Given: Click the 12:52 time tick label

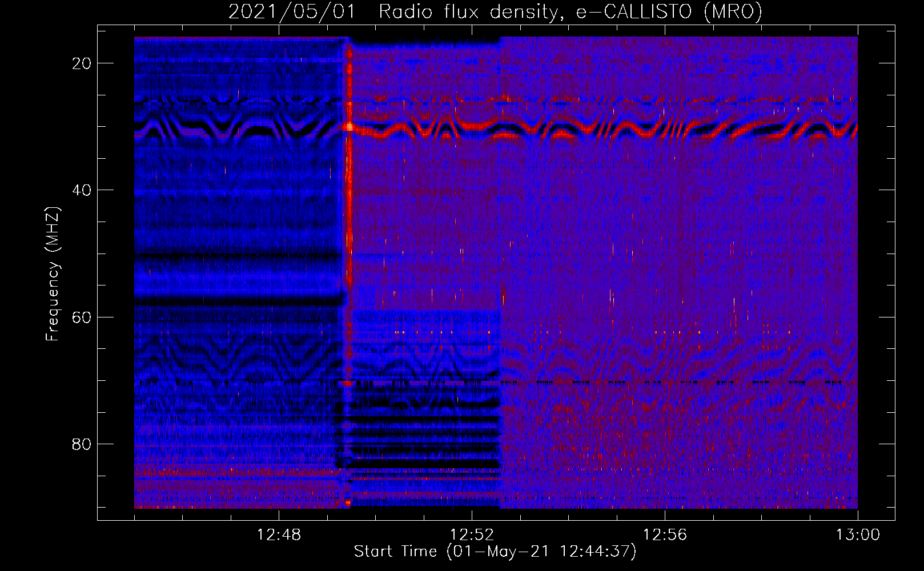Looking at the screenshot, I should point(472,535).
